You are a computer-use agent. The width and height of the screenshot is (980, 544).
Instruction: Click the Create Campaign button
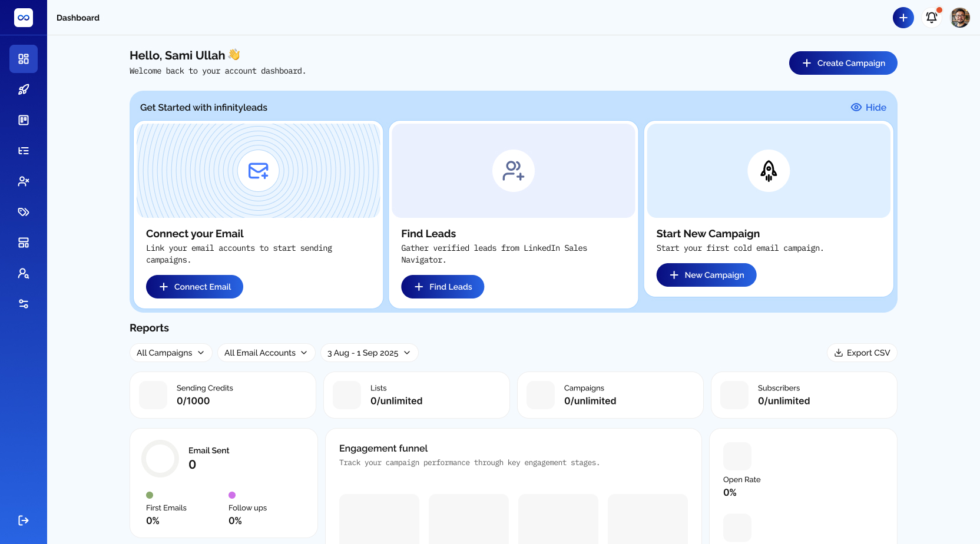click(x=843, y=63)
